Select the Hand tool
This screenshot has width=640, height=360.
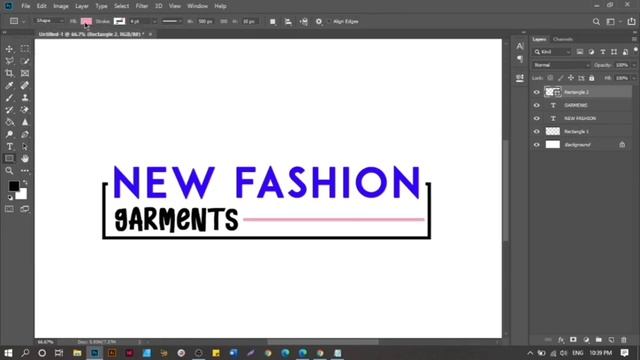(25, 159)
